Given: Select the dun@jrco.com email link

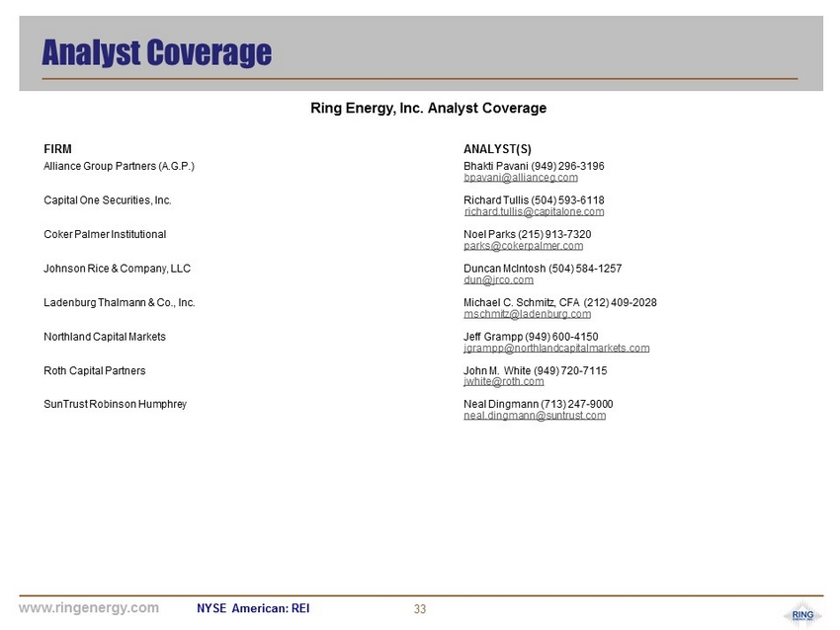Looking at the screenshot, I should click(x=498, y=280).
